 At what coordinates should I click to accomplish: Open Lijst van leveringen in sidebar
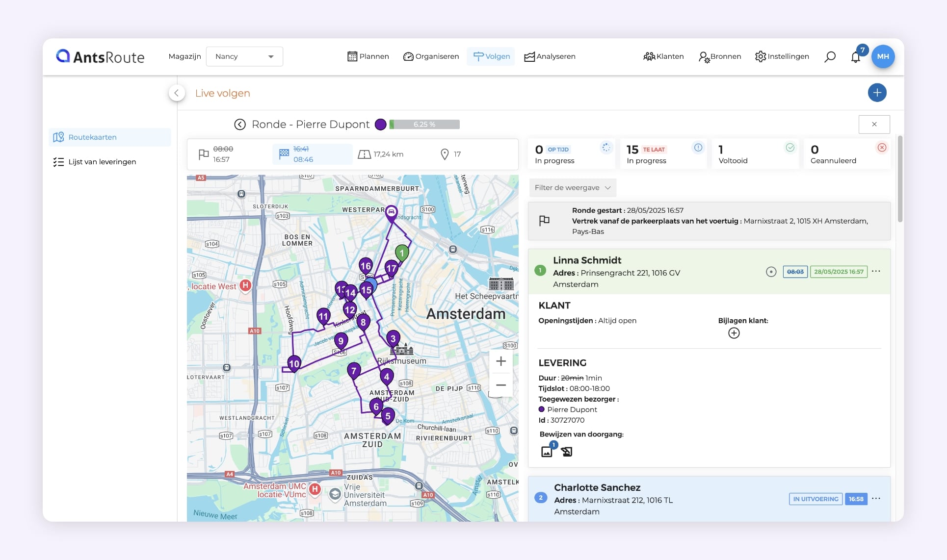coord(102,162)
